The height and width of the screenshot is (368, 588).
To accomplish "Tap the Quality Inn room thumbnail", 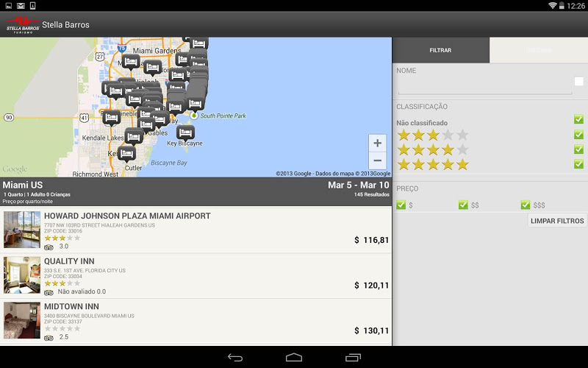I will point(22,275).
